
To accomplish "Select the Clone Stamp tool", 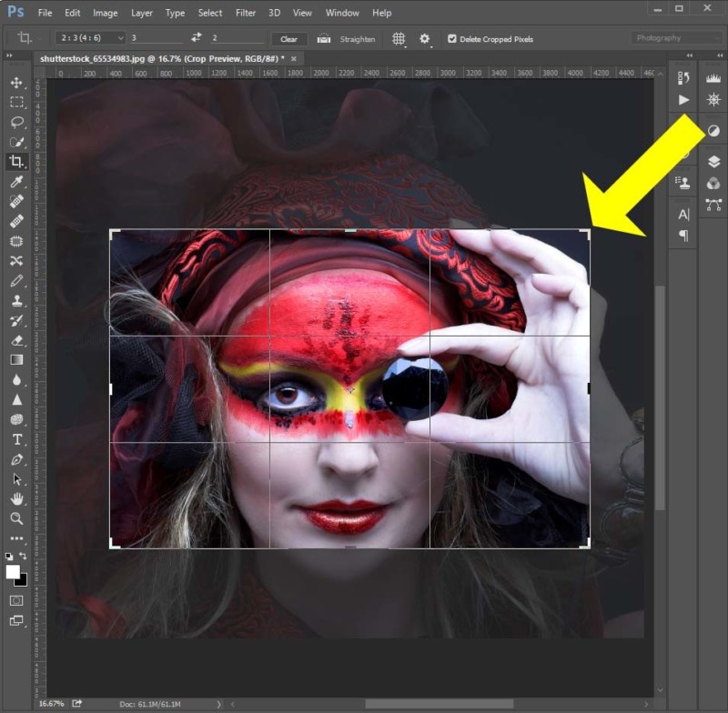I will [16, 300].
